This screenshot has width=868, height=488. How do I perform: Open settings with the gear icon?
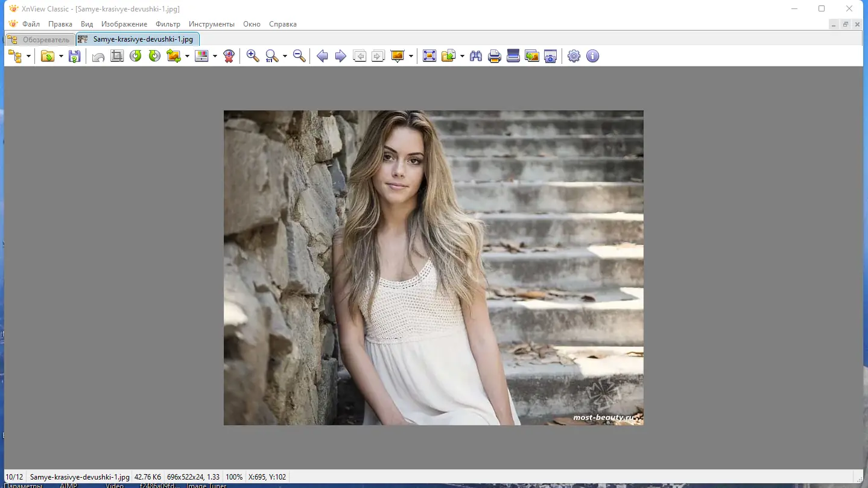[x=574, y=56]
